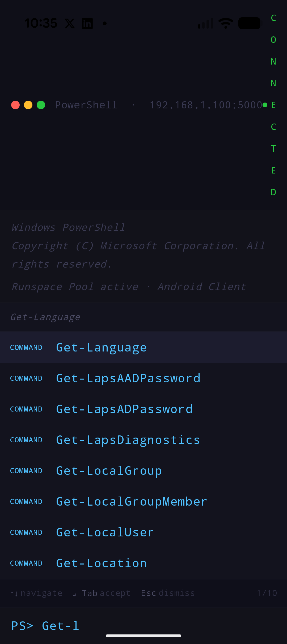
Task: Tap the green connection status dot
Action: click(x=265, y=105)
